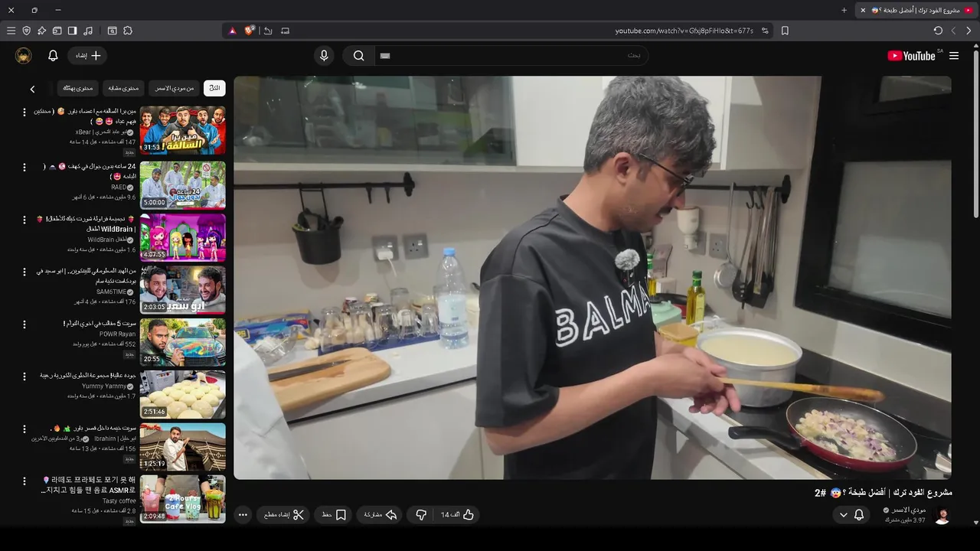
Task: Open Brave Shields lion icon
Action: pos(250,31)
